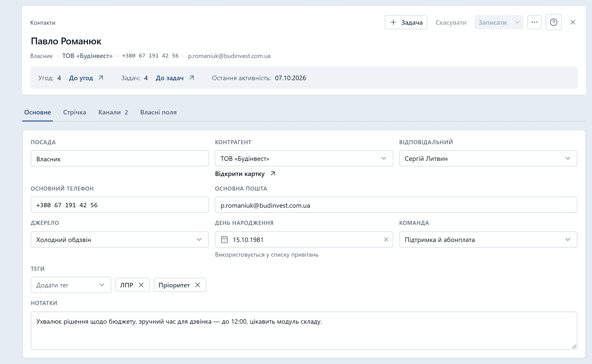Viewport: 592px width, 364px height.
Task: Remove the Пріоритет tag
Action: 198,285
